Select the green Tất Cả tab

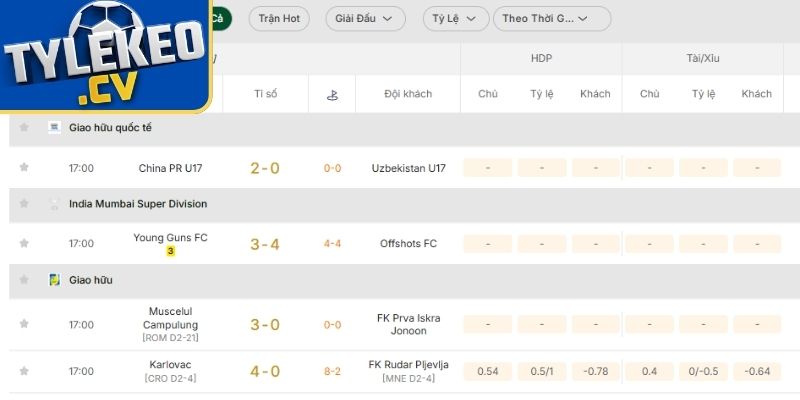pos(222,18)
